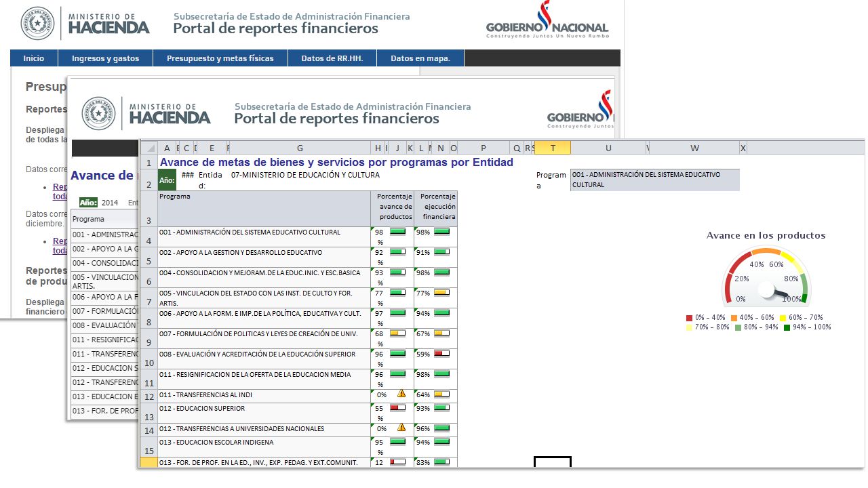Click the financial-execution bar icon for 012 - EDUCACION SUPERIOR
Viewport: 868px width, 488px height.
click(x=441, y=408)
